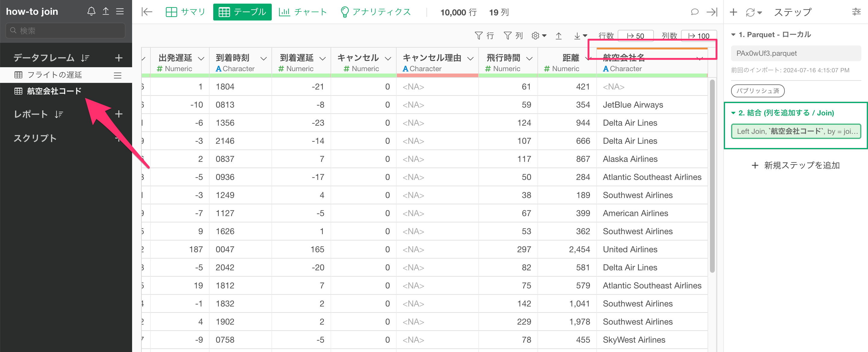Click the table vertical scrollbar

tap(712, 176)
